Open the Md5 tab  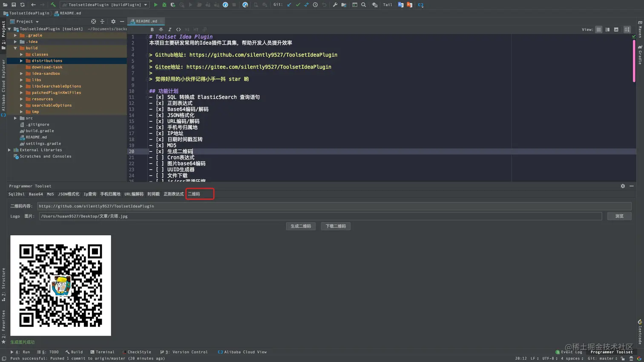(x=50, y=194)
